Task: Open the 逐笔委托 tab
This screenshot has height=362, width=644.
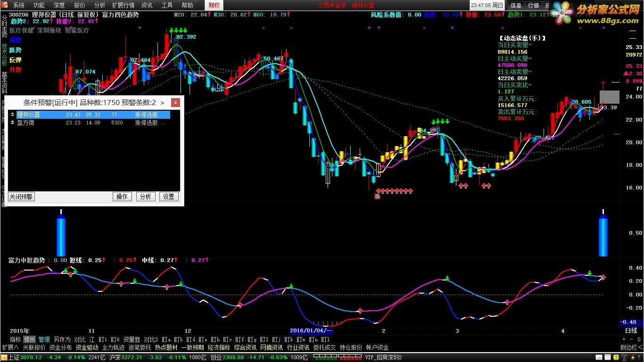Action: pos(140,347)
